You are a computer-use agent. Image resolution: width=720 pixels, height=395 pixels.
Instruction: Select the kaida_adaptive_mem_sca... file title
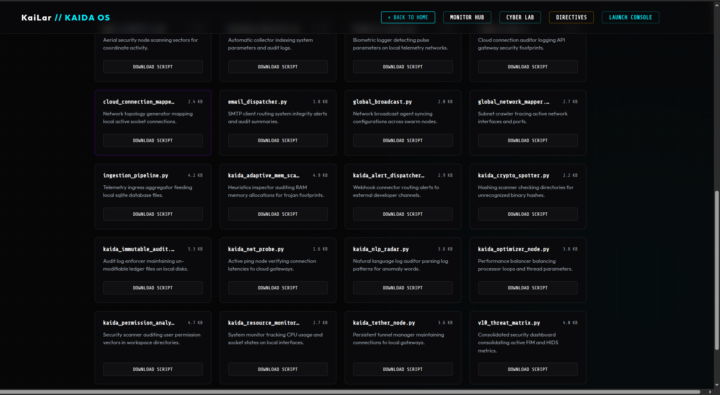[264, 175]
